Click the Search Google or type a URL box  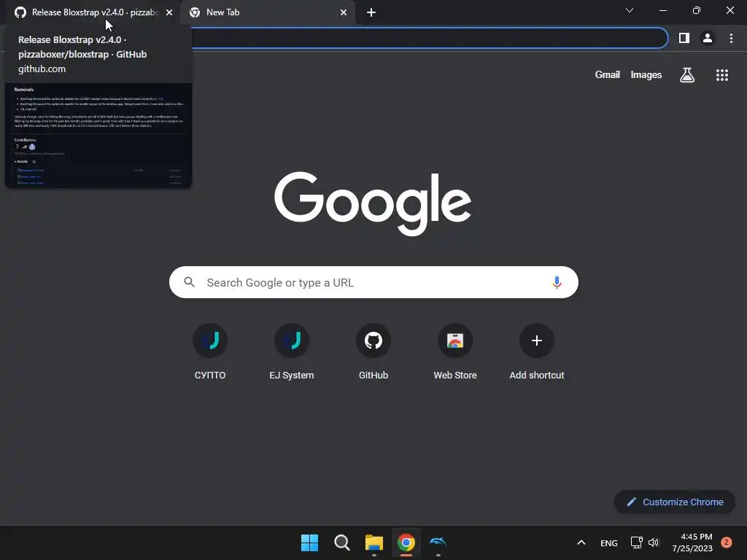[x=373, y=282]
